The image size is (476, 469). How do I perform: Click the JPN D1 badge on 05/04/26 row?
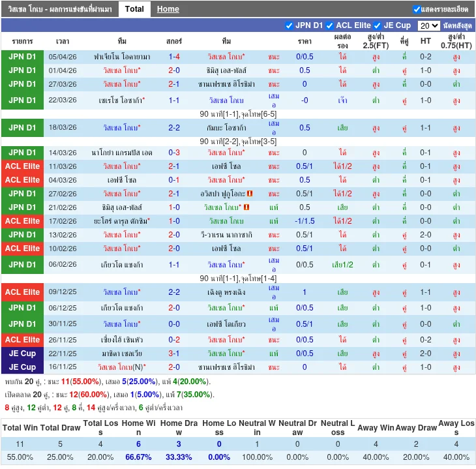[x=22, y=57]
